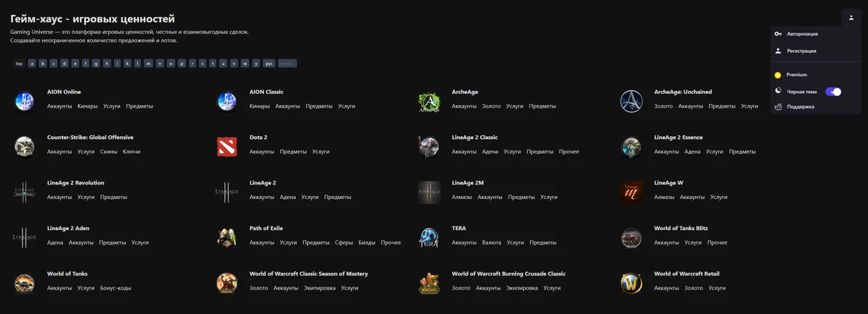Image resolution: width=868 pixels, height=314 pixels.
Task: Open the AION Classic game icon
Action: tap(227, 101)
